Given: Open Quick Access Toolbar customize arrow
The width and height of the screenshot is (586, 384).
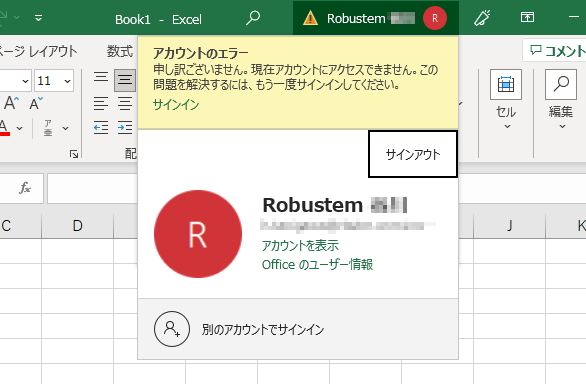Looking at the screenshot, I should [x=38, y=18].
